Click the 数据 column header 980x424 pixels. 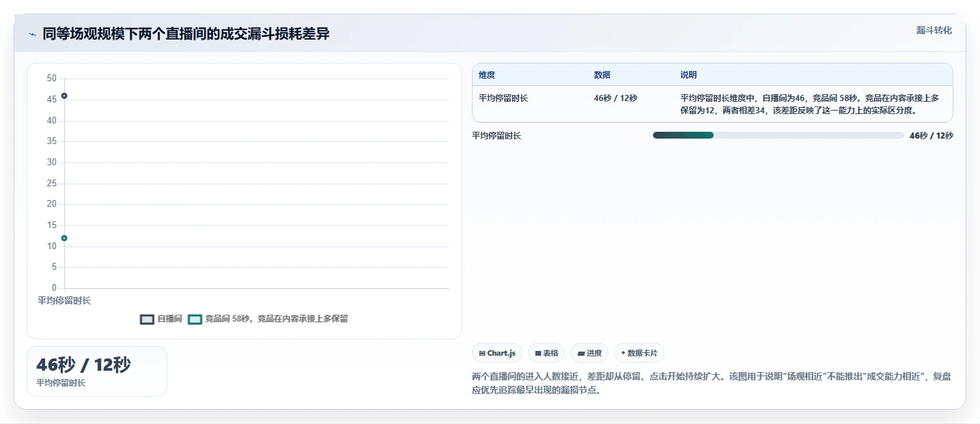point(602,75)
